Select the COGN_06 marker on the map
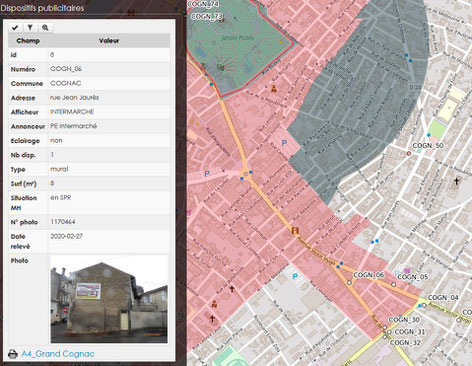 coord(349,283)
